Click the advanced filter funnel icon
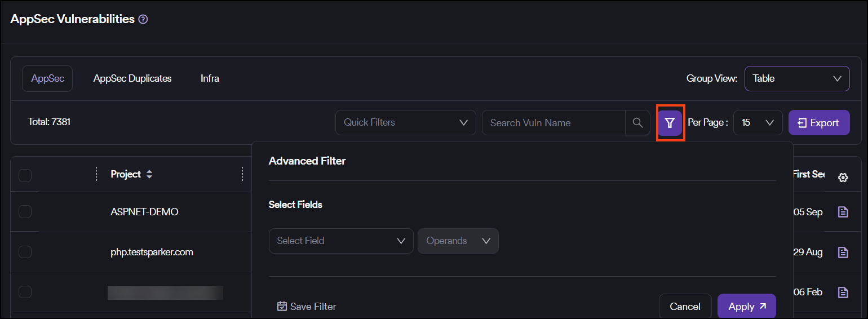 click(x=670, y=123)
